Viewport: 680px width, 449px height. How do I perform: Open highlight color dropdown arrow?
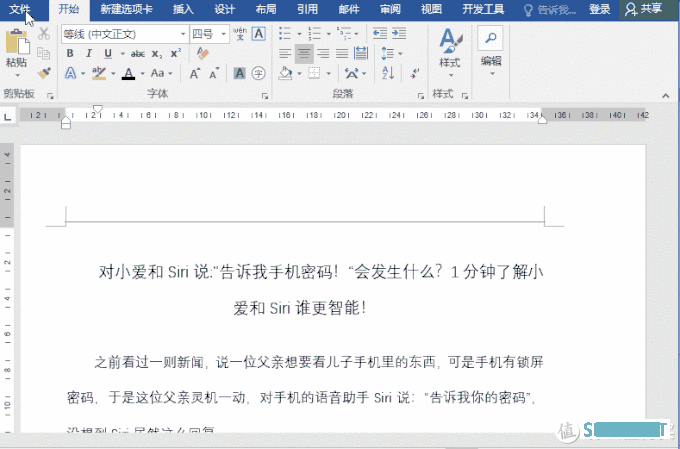113,73
